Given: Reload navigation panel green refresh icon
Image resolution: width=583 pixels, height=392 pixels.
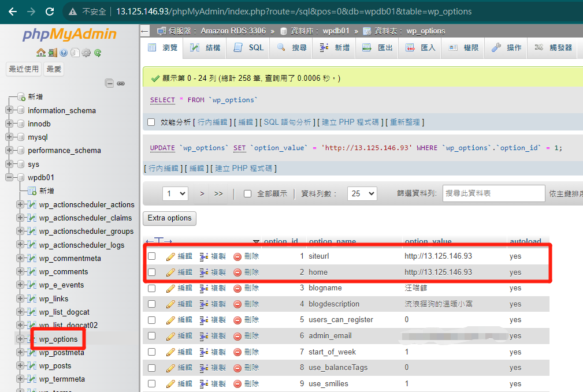Looking at the screenshot, I should coord(98,53).
